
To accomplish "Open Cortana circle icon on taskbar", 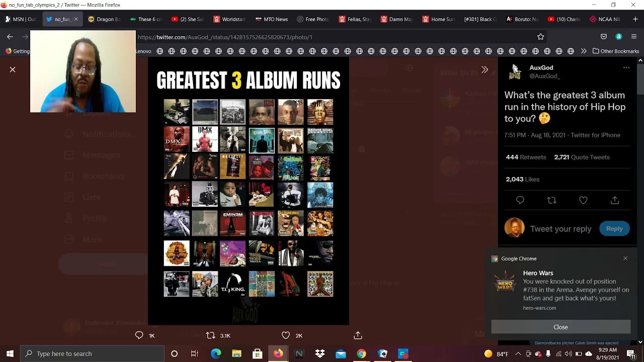I will (174, 353).
